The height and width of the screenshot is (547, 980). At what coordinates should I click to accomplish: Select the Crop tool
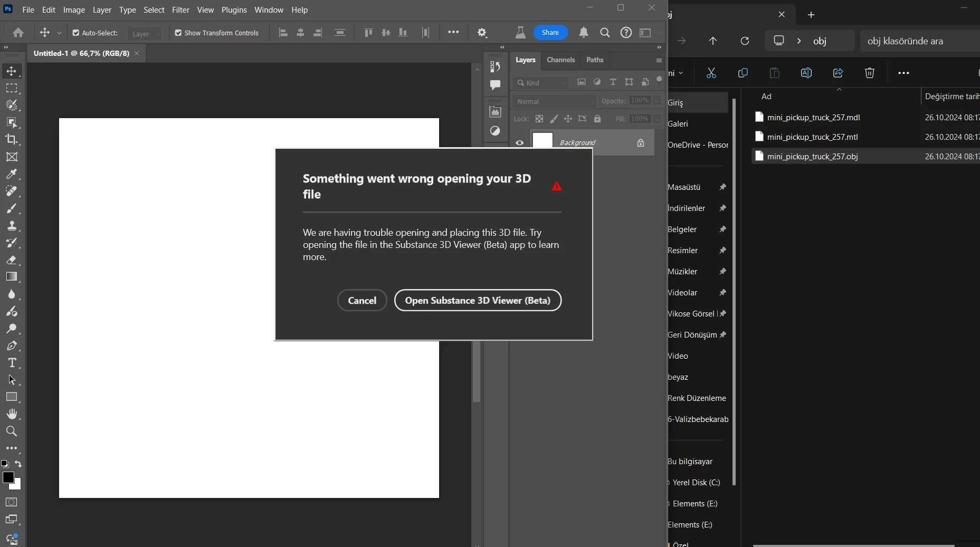(x=12, y=139)
